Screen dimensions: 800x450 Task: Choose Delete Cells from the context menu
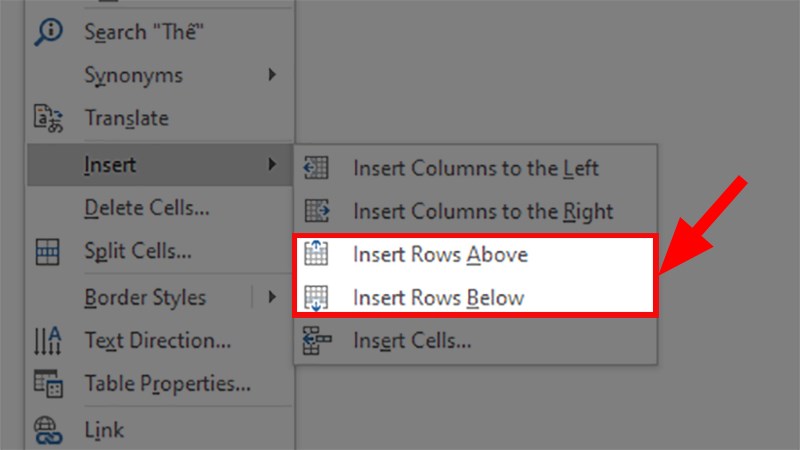[x=146, y=208]
